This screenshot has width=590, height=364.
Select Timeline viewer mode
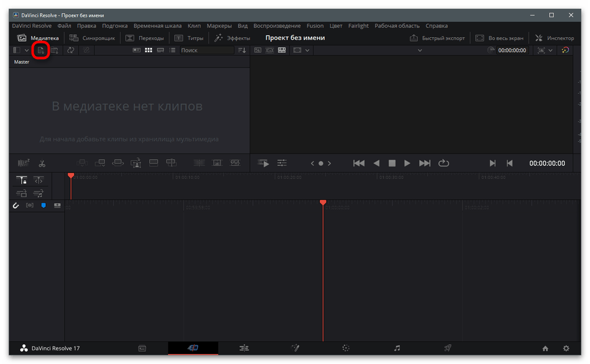point(282,50)
